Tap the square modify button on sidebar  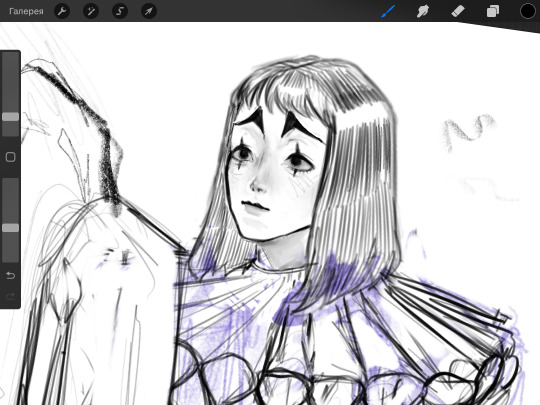coord(10,157)
